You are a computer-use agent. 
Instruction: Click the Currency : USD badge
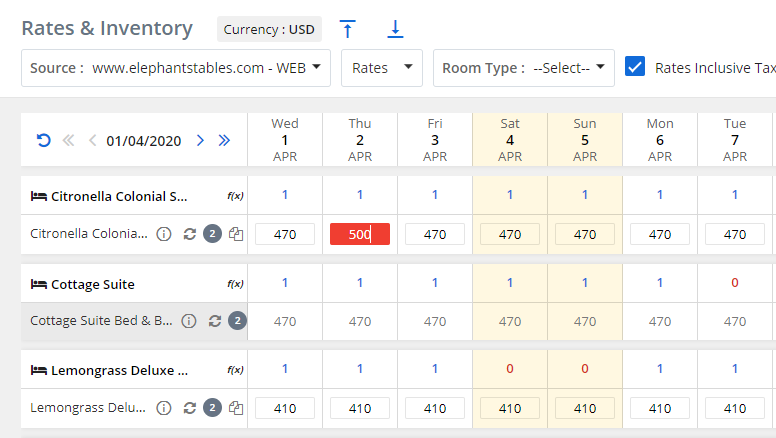tap(269, 29)
